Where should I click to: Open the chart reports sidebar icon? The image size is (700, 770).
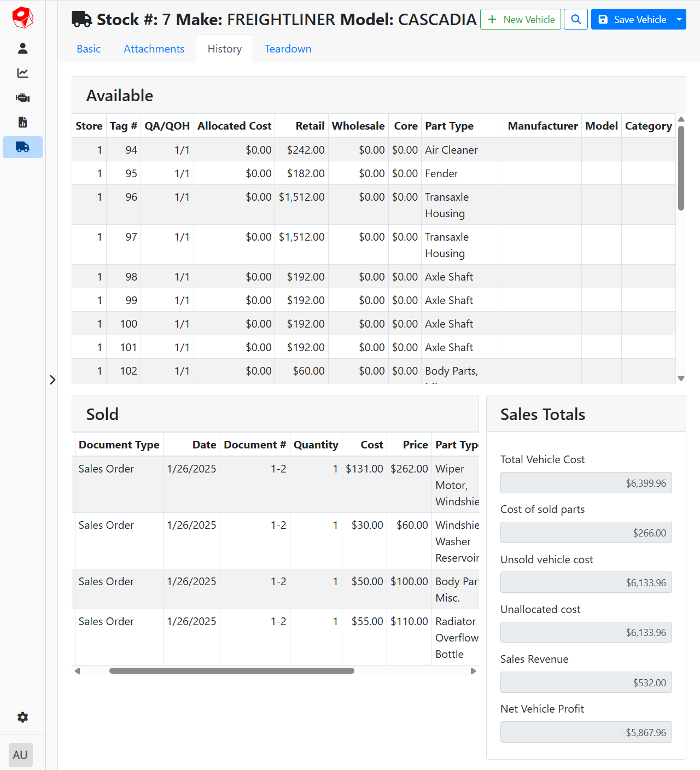click(x=22, y=73)
